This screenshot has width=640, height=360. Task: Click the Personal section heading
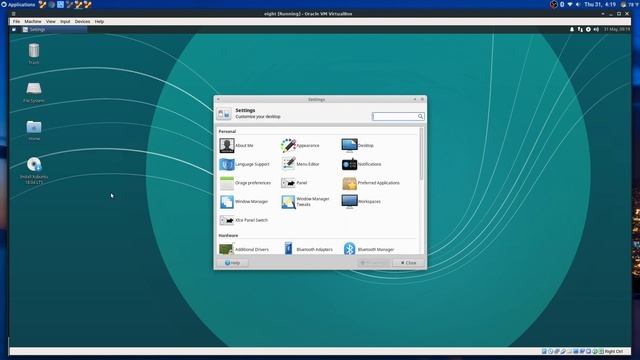[227, 131]
